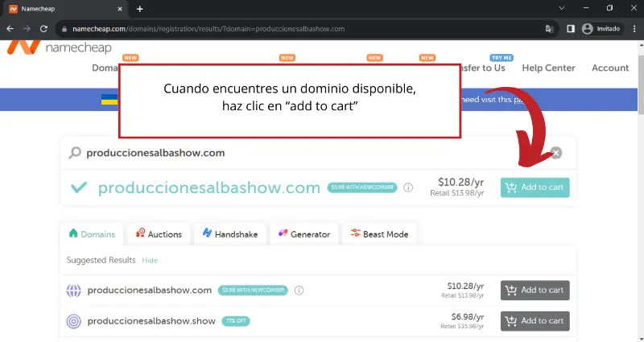View site security lock icon

pyautogui.click(x=64, y=29)
